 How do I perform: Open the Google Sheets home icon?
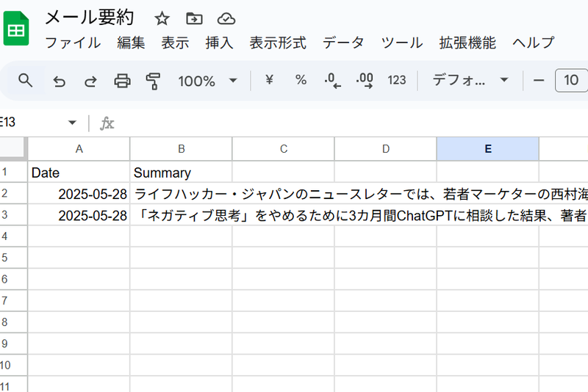16,28
